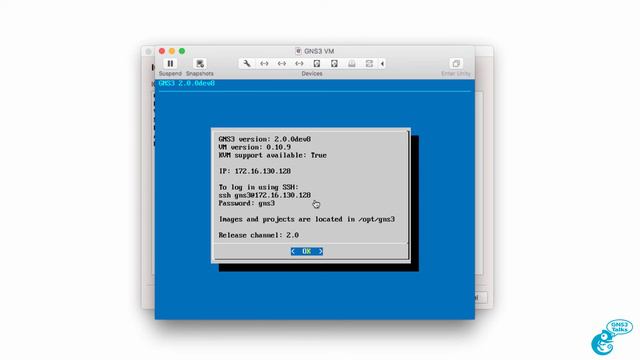
Task: Click the line "GNS3 version: 2.0.0dev8"
Action: pyautogui.click(x=264, y=139)
